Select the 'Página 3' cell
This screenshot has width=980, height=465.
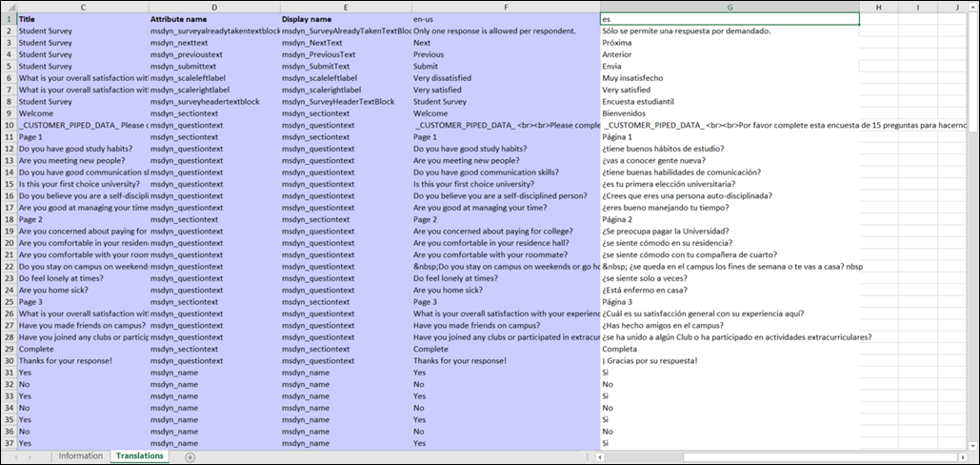(x=730, y=302)
